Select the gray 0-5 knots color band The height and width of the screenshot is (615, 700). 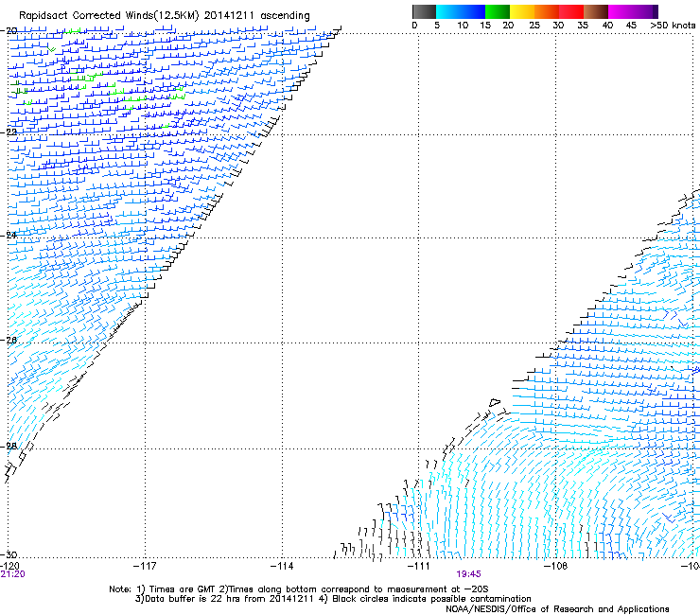point(424,11)
